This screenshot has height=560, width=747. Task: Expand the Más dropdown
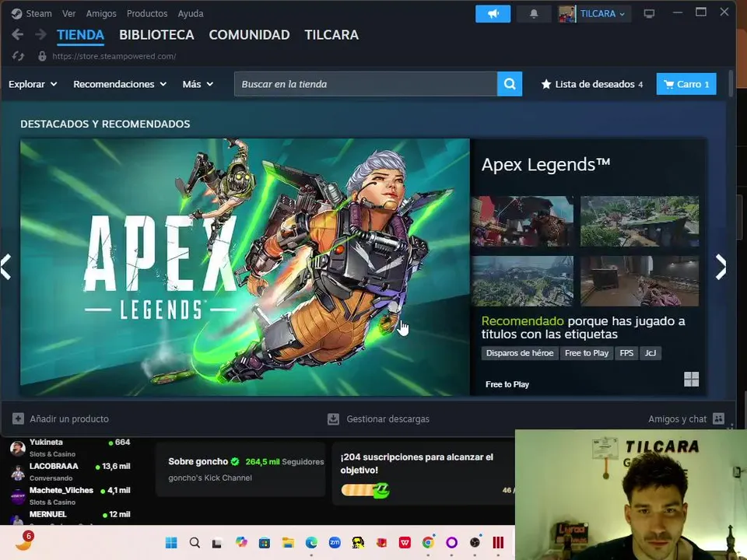(x=198, y=84)
